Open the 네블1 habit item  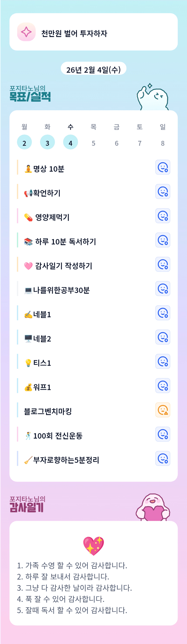[42, 314]
